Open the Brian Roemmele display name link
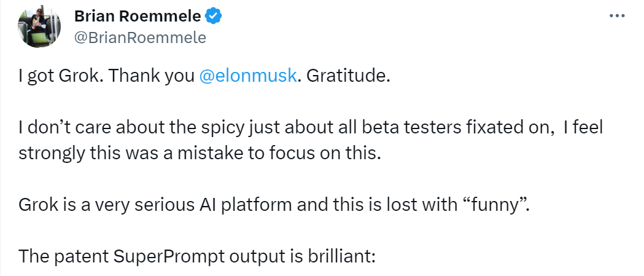644x276 pixels. 138,17
